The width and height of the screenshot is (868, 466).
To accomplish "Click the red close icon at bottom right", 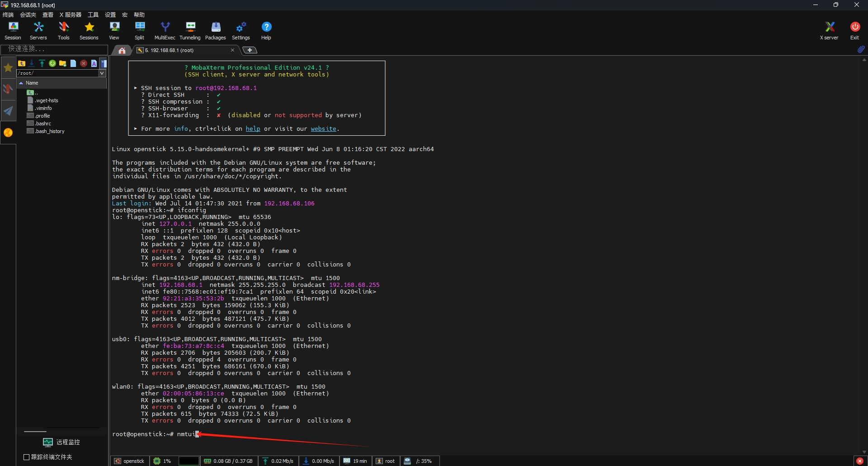I will pyautogui.click(x=860, y=461).
